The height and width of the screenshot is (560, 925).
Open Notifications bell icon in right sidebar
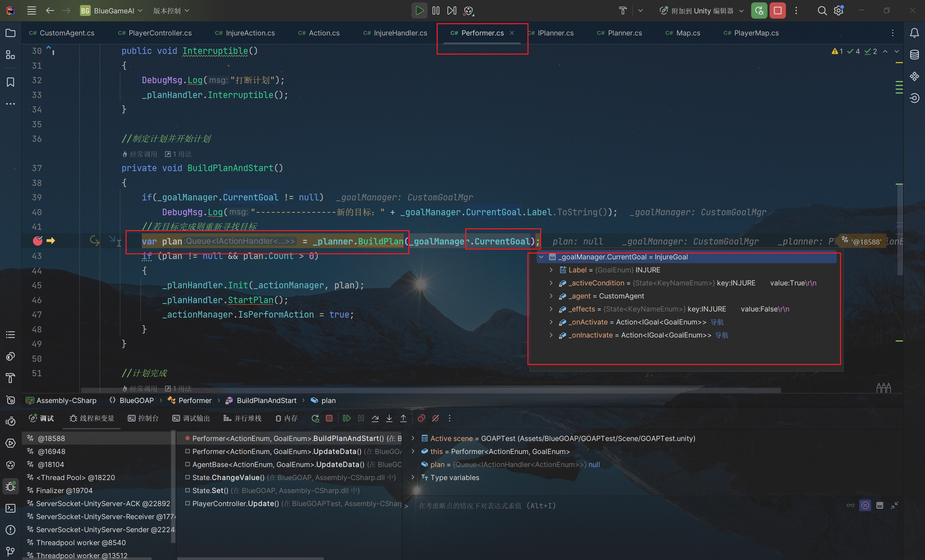tap(915, 33)
